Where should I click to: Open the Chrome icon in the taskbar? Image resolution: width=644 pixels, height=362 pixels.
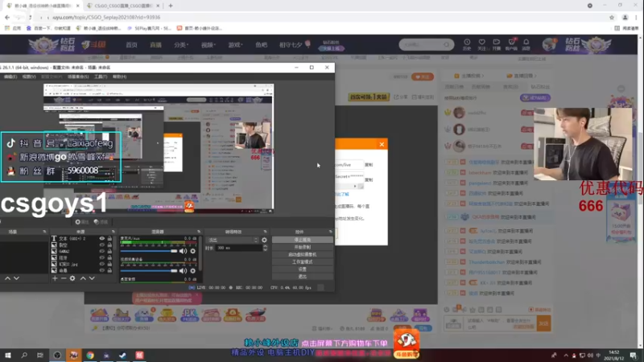(90, 355)
